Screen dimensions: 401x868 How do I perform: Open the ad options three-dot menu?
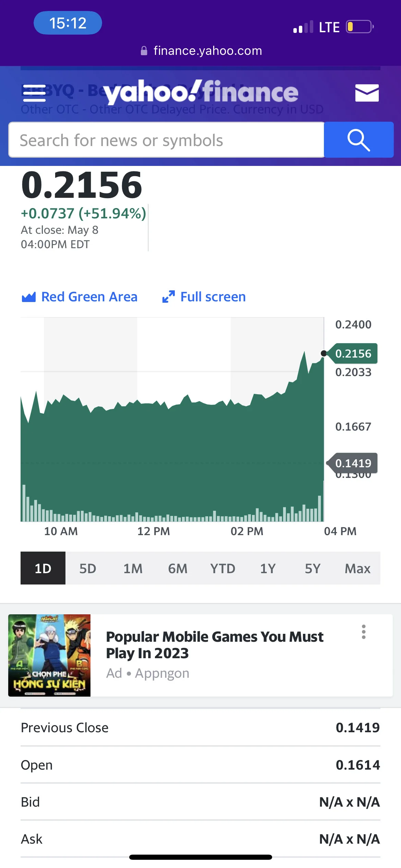(364, 632)
